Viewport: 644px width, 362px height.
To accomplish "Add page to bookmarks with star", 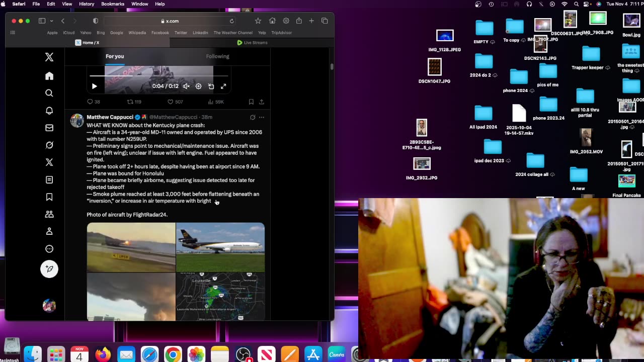I will tap(258, 21).
